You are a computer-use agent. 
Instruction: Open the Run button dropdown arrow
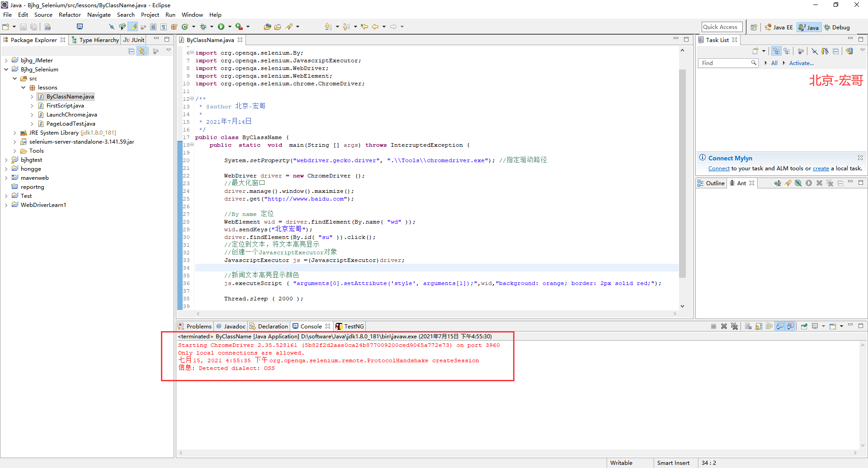click(x=230, y=27)
